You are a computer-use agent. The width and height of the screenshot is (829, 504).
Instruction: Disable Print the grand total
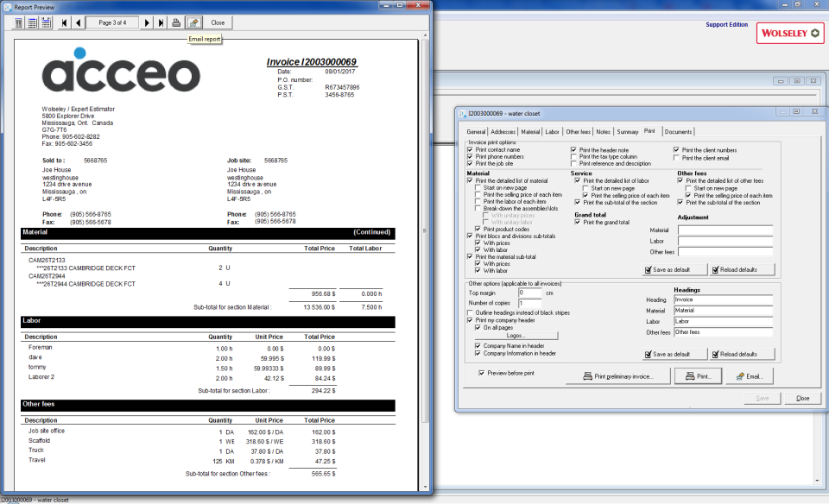tap(577, 222)
